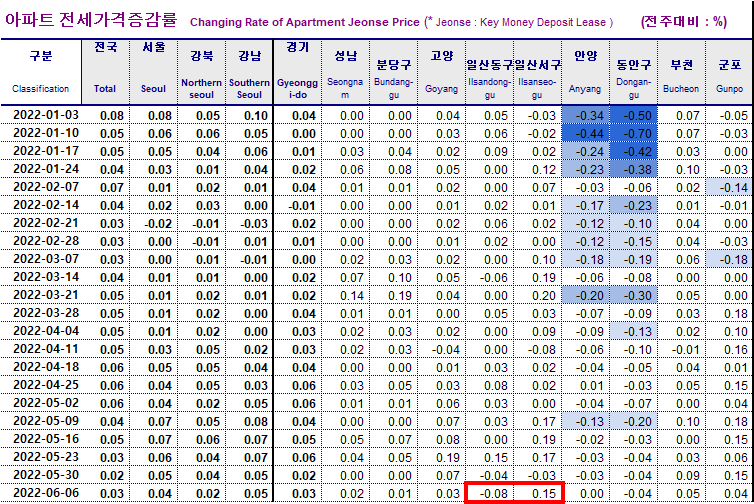The width and height of the screenshot is (754, 504).
Task: Click the 0.19 Goyang cell on 2022-05-23
Action: click(441, 457)
